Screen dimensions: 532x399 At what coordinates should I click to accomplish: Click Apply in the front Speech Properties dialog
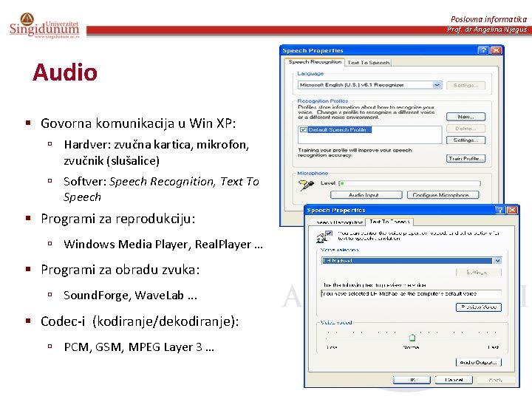[x=496, y=380]
